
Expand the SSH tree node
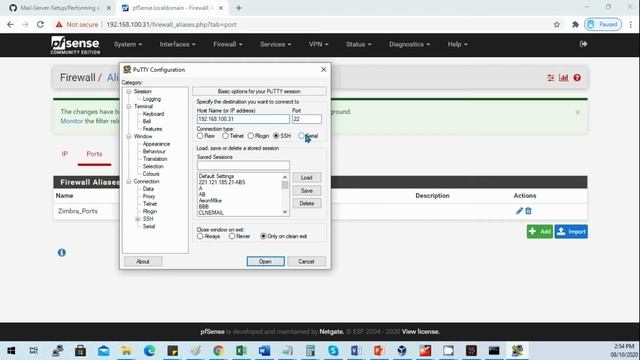tap(138, 219)
